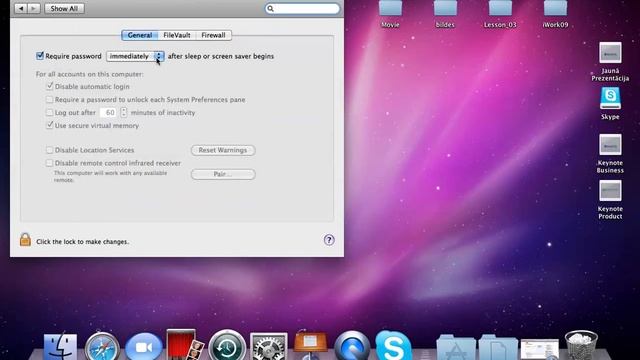Check Disable remote control infrared receiver
640x360 pixels.
(x=49, y=163)
